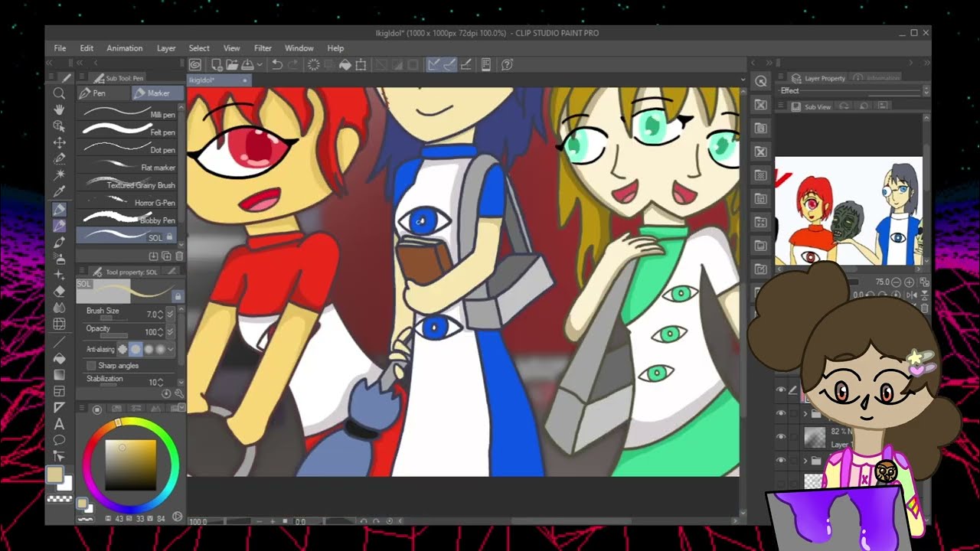The image size is (980, 551).
Task: Click the Scale/Rotate transform icon
Action: (x=361, y=65)
